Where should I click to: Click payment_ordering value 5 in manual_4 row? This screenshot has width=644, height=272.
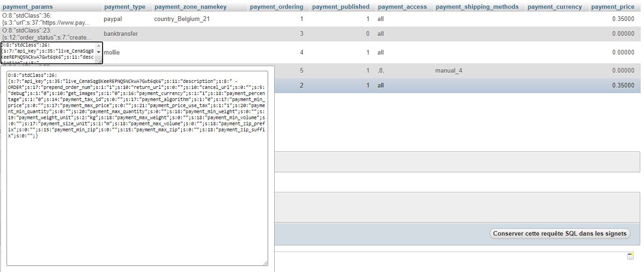click(302, 71)
